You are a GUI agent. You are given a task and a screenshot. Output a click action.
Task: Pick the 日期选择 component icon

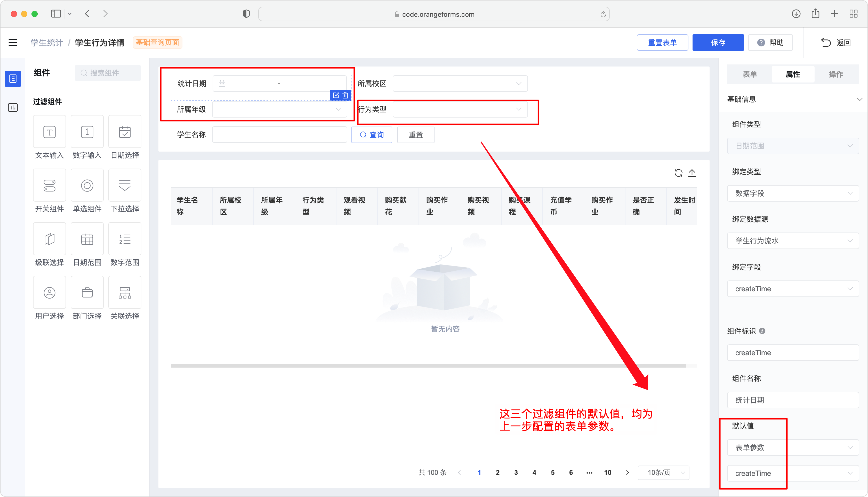(x=125, y=132)
